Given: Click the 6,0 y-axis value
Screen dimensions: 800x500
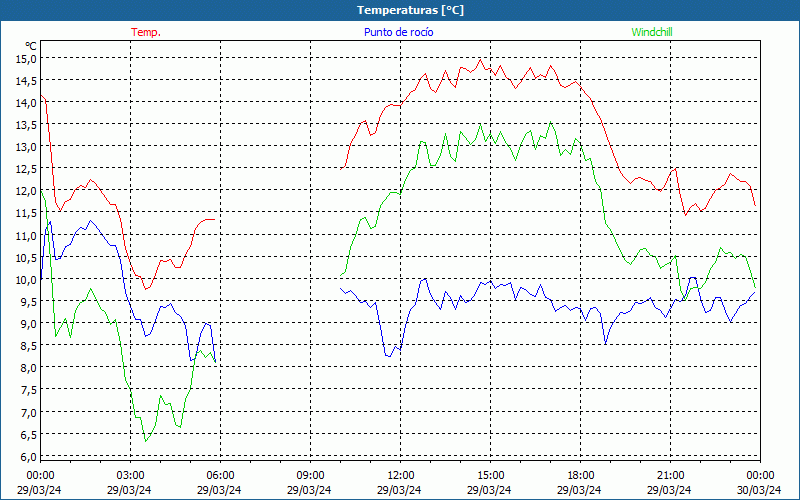Looking at the screenshot, I should (x=30, y=457).
